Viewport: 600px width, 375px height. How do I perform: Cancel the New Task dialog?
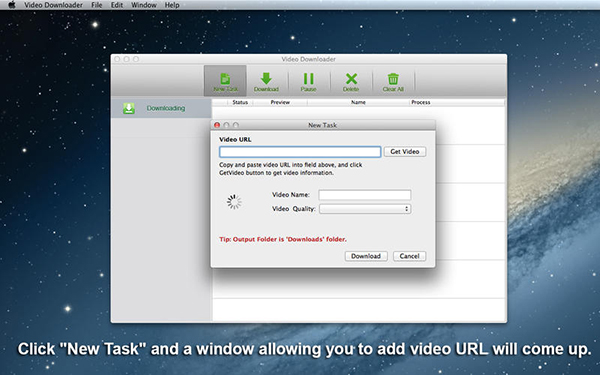409,256
